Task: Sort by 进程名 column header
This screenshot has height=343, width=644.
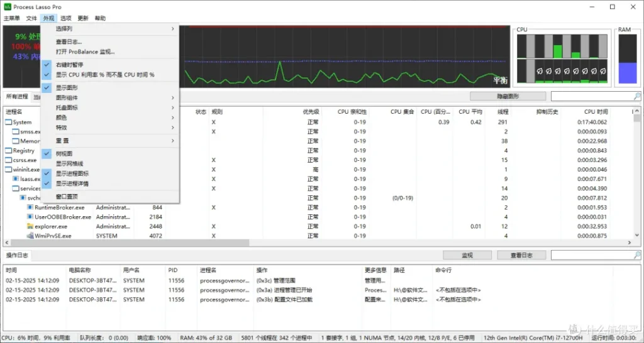Action: coord(14,112)
